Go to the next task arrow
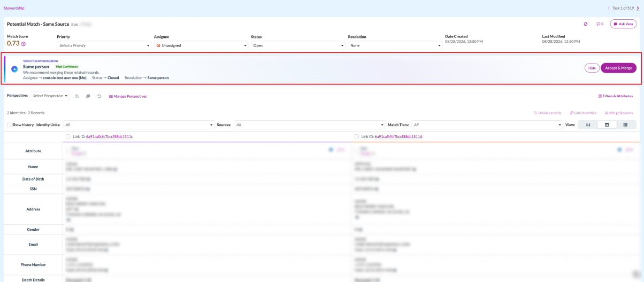 (638, 8)
